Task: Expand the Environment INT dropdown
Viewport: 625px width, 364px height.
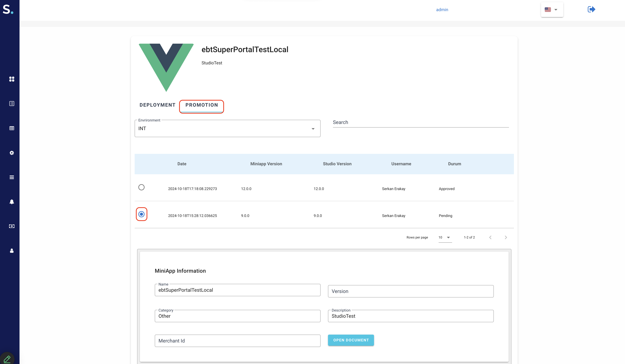Action: click(x=227, y=129)
